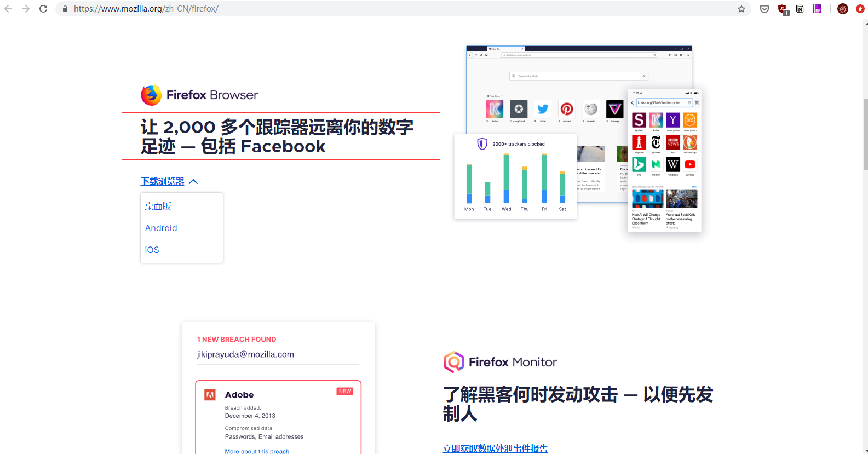Click the phone mockup address bar
This screenshot has width=868, height=454.
(664, 103)
